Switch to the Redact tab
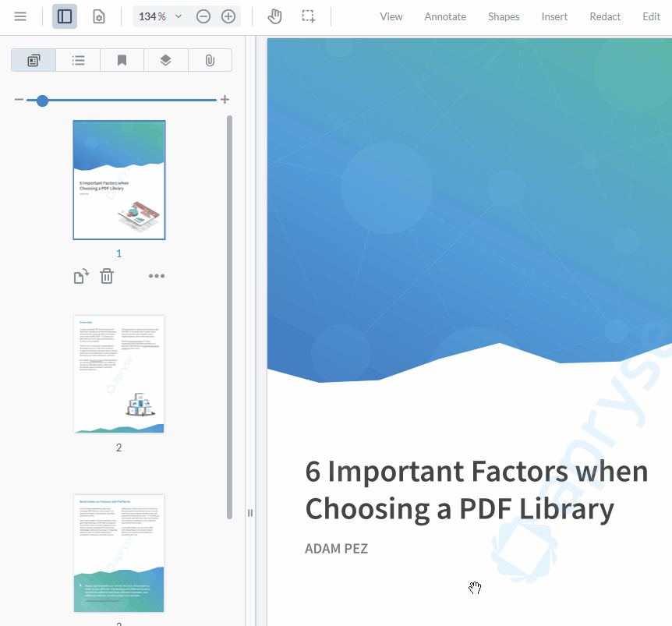This screenshot has height=626, width=672. pos(605,16)
